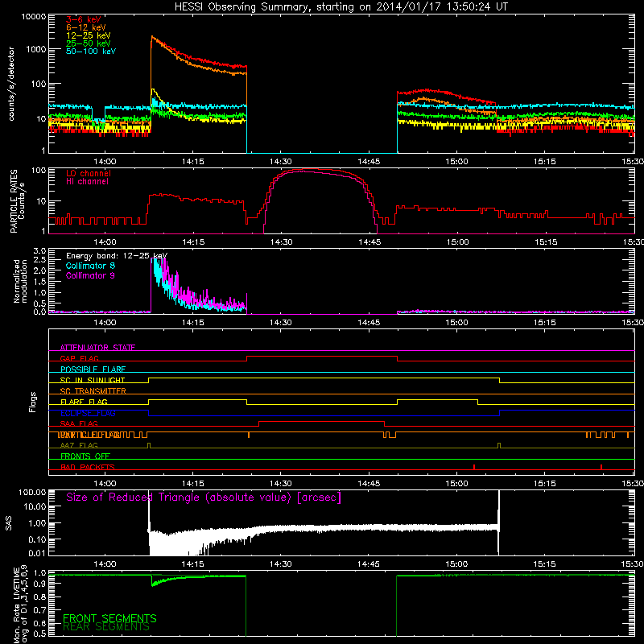Click the FRONTS OFF flag label

tap(85, 456)
